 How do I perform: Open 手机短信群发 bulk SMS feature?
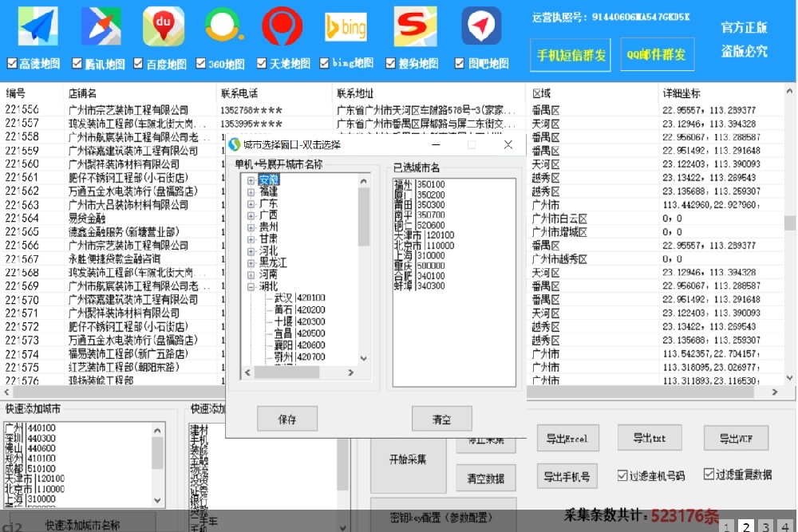point(571,54)
